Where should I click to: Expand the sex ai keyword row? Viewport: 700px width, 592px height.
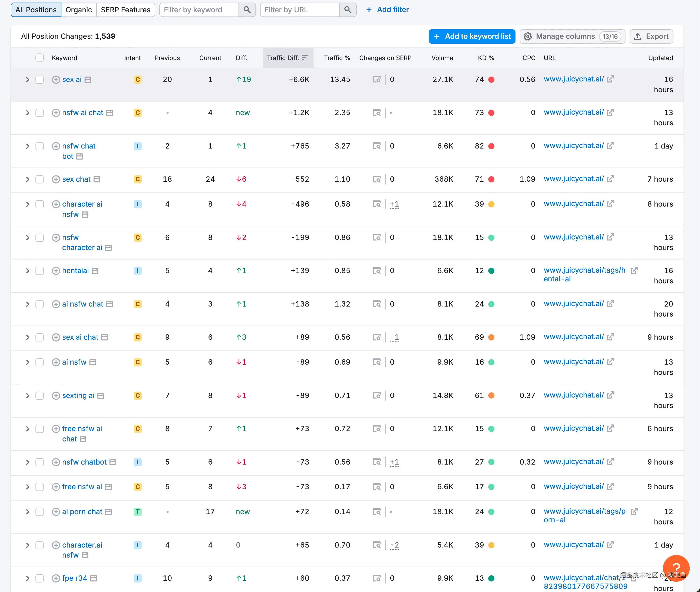(x=27, y=80)
